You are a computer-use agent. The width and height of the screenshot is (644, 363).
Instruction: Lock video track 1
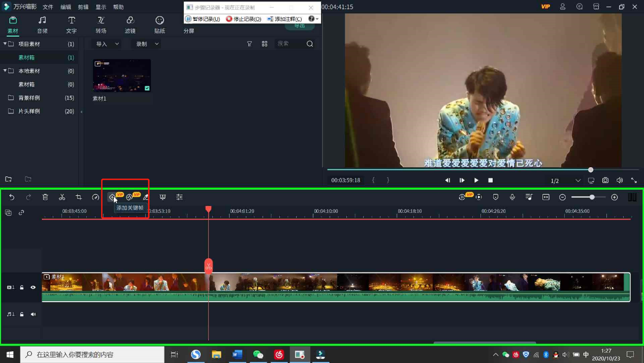(x=22, y=288)
